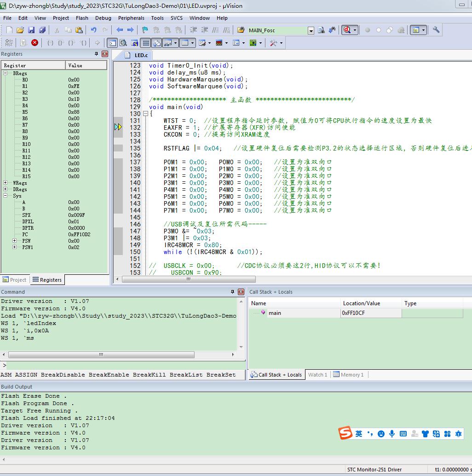Insert a bookmark with the flag icon
The image size is (472, 476).
[145, 30]
